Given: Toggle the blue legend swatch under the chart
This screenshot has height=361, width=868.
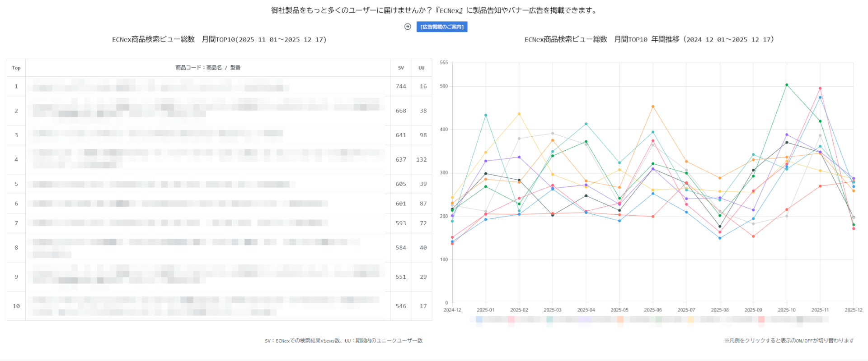Looking at the screenshot, I should 479,319.
